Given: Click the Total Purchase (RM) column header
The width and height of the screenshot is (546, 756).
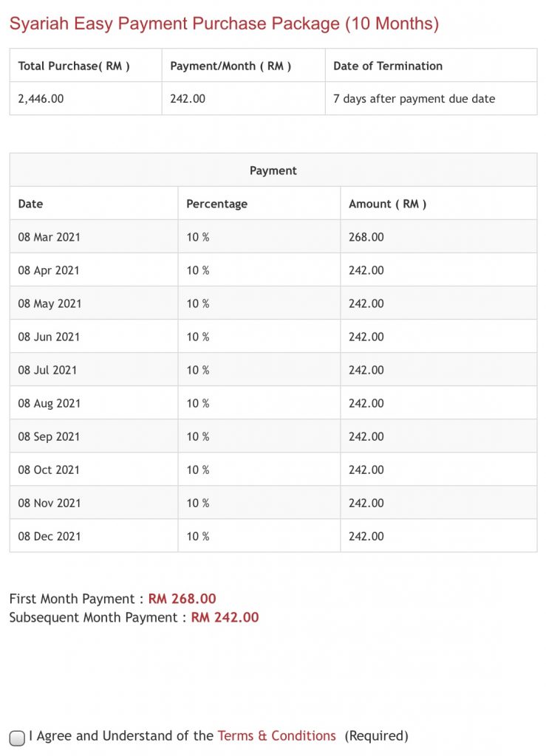Looking at the screenshot, I should click(x=74, y=66).
